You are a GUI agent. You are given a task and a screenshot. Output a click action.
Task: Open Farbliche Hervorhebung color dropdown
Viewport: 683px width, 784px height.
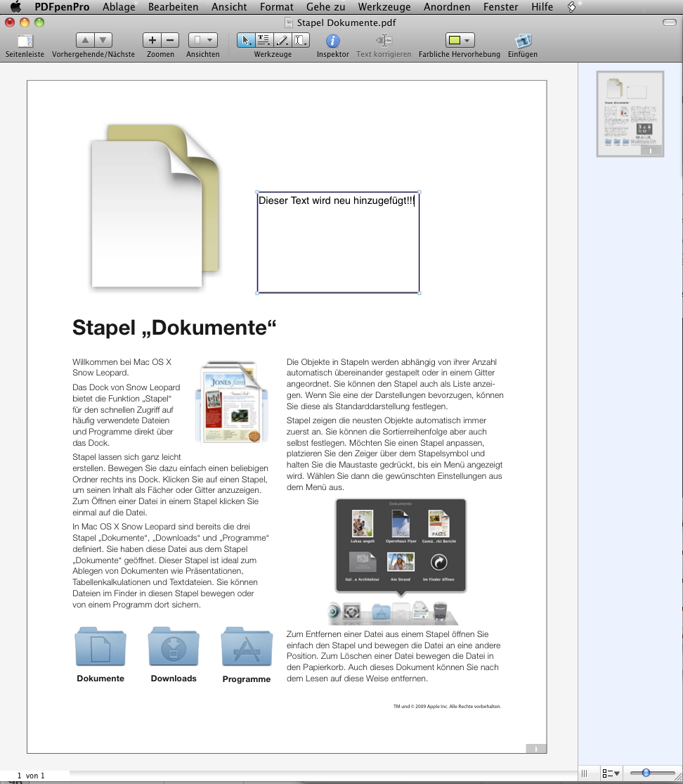[460, 41]
